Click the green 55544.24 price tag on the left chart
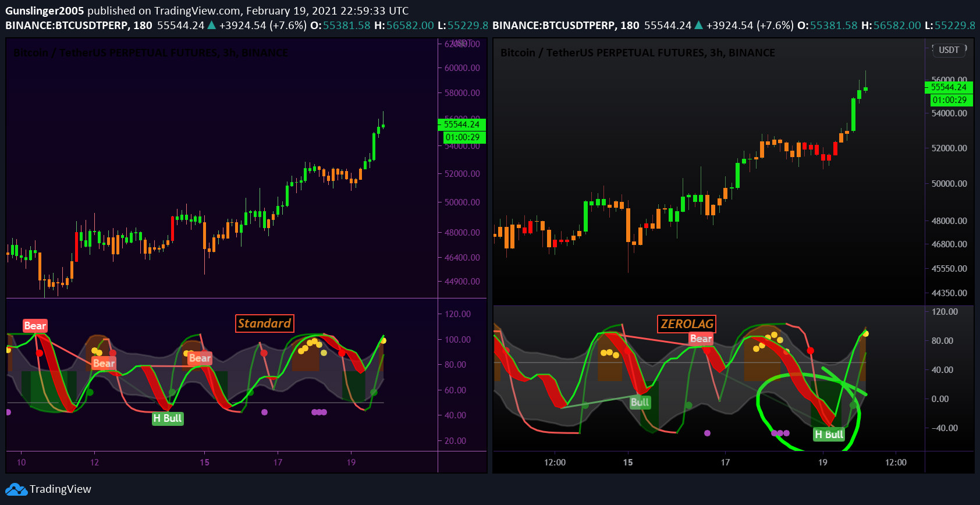The image size is (980, 505). tap(461, 125)
